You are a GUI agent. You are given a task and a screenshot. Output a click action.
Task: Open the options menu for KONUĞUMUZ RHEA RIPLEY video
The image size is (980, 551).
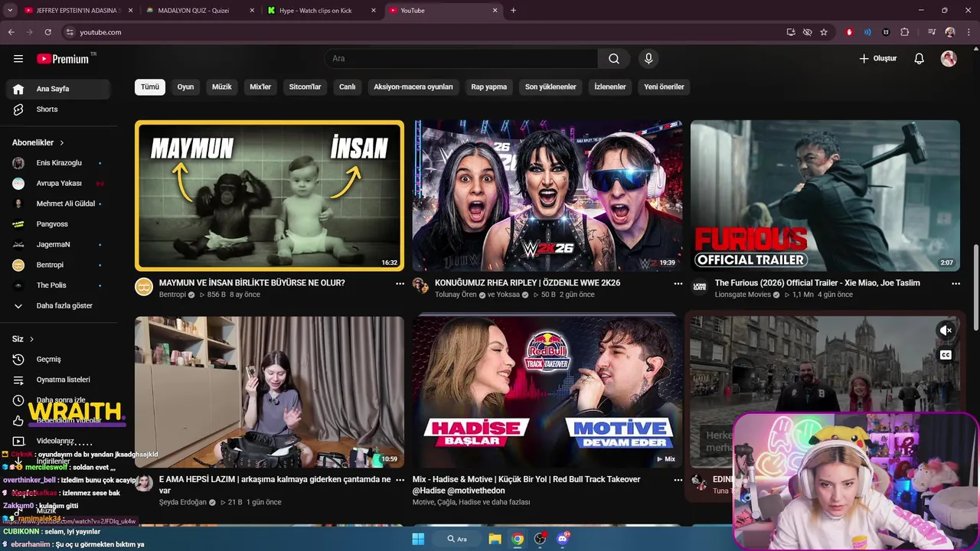click(x=678, y=284)
